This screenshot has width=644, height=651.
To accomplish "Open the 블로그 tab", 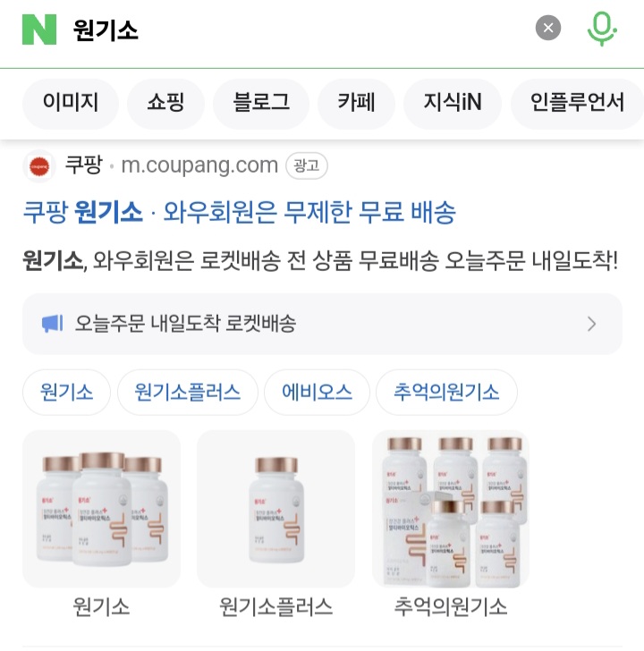I will point(261,102).
